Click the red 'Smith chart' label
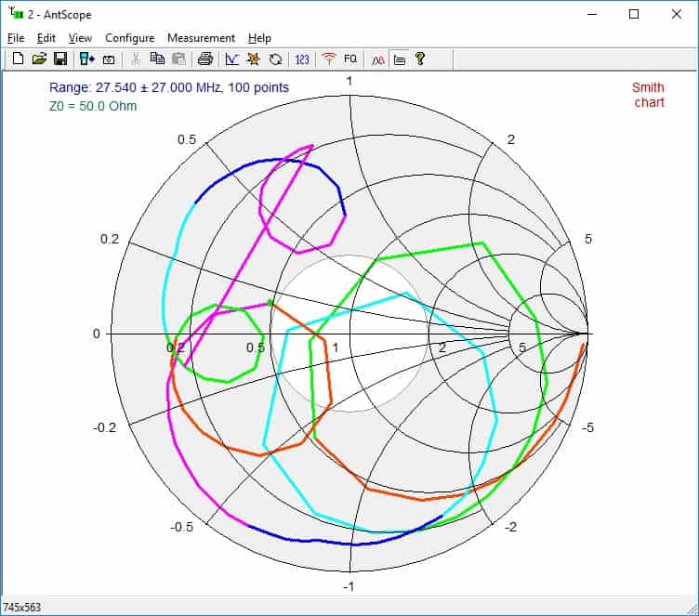699x616 pixels. (x=649, y=95)
